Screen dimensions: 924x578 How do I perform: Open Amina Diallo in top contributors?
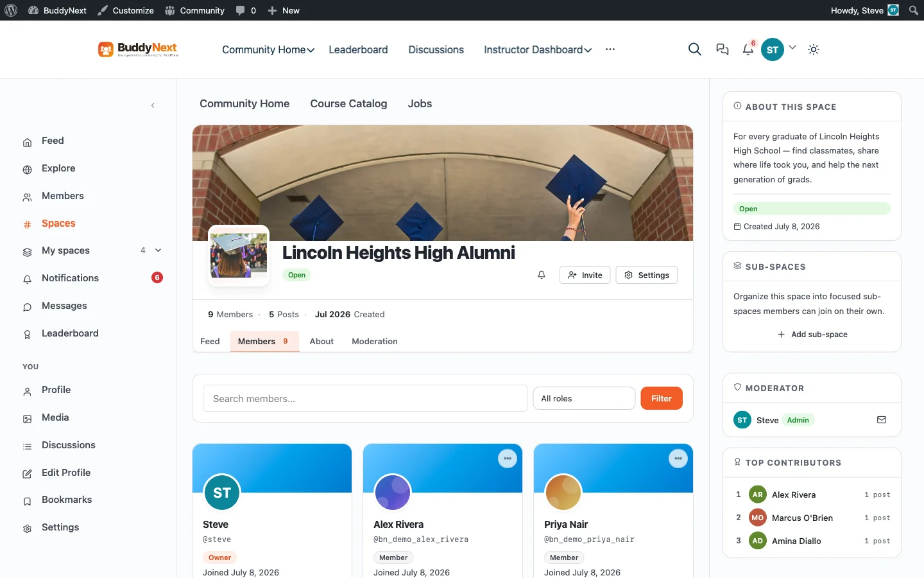coord(796,541)
